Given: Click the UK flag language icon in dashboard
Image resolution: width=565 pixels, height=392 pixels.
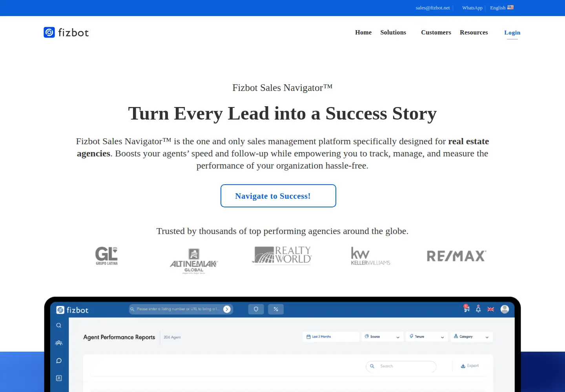Looking at the screenshot, I should click(x=490, y=309).
